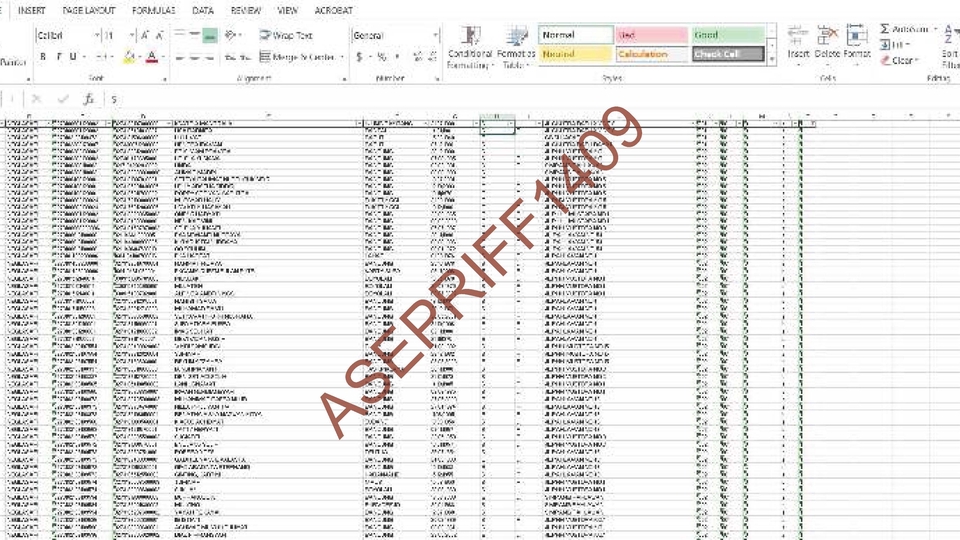
Task: Click the font color 'A' icon
Action: tap(150, 57)
